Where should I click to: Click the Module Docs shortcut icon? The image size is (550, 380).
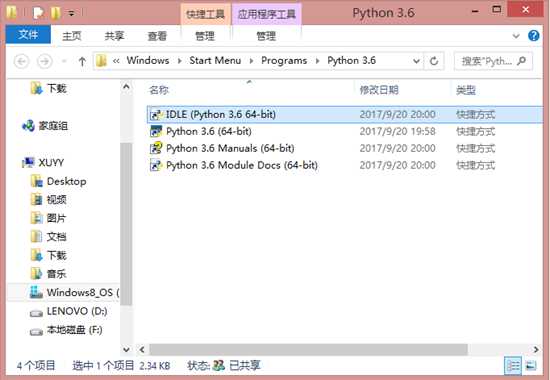(x=156, y=165)
